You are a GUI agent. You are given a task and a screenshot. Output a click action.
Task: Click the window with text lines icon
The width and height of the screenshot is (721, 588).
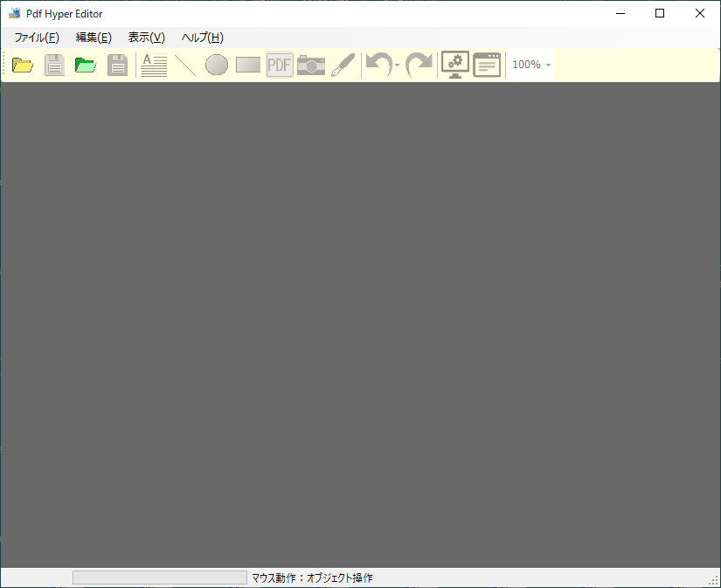point(487,65)
